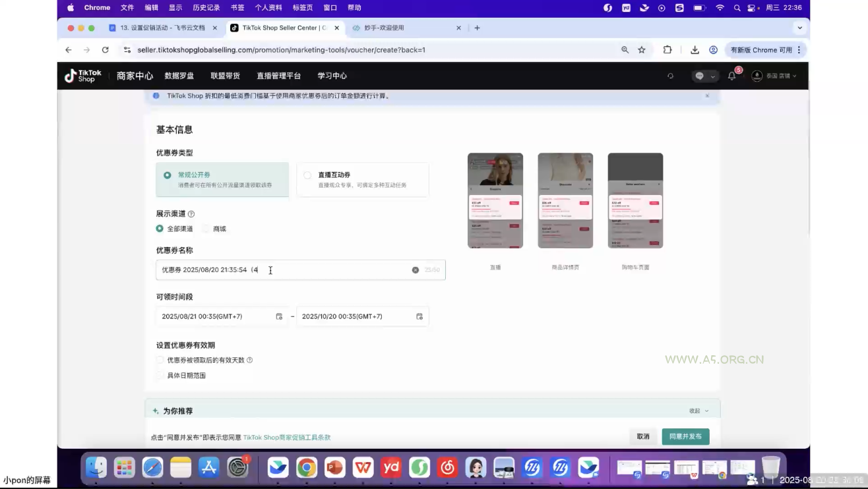Click the headset support icon in the top bar
The height and width of the screenshot is (489, 868).
pyautogui.click(x=670, y=76)
